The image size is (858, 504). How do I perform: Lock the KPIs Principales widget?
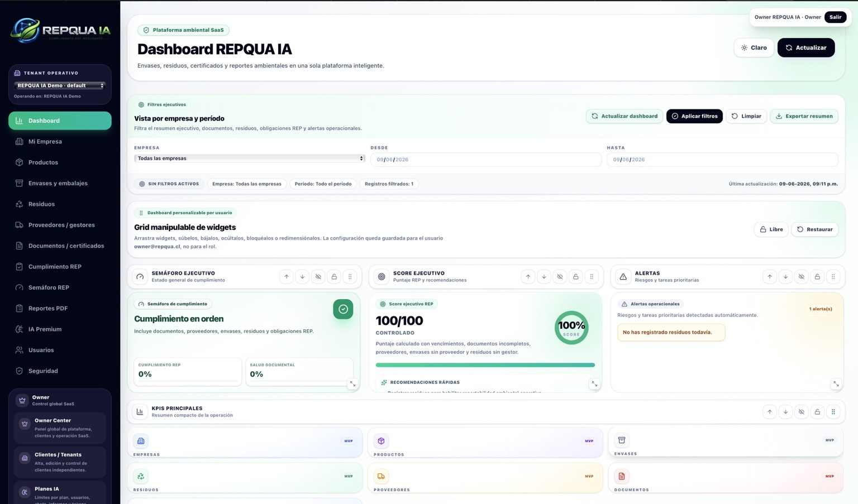[x=817, y=412]
